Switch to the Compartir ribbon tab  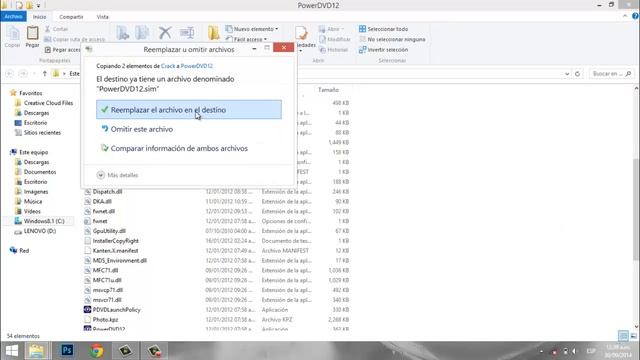tap(71, 17)
